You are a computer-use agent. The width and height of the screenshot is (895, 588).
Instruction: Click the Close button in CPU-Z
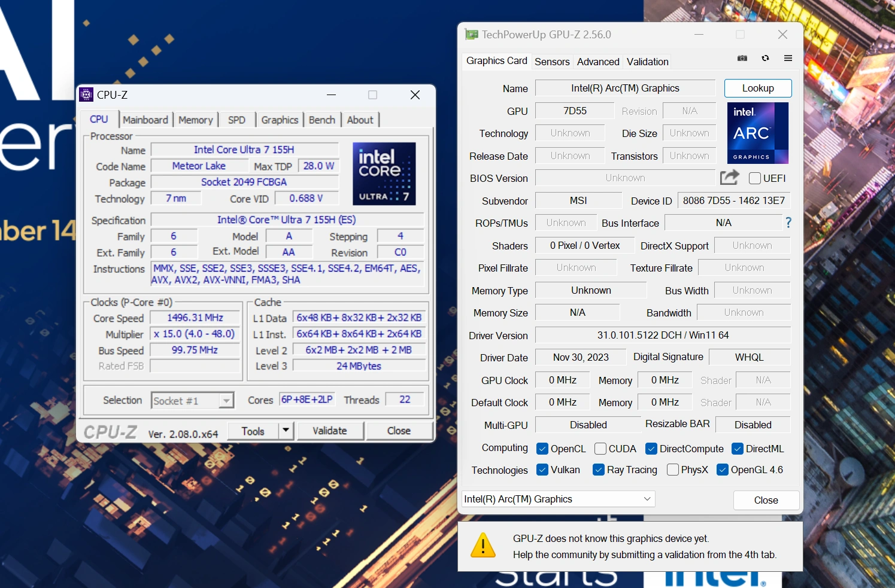pos(399,431)
